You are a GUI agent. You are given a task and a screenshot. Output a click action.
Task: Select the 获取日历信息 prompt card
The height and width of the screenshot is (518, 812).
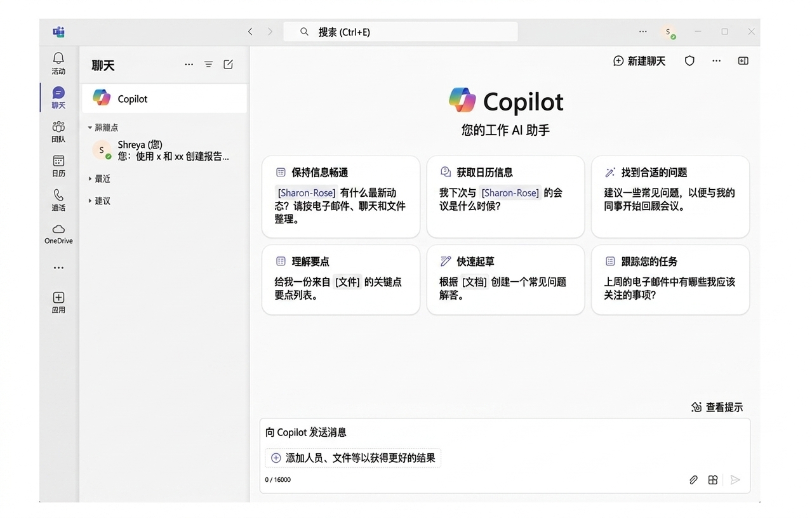pyautogui.click(x=505, y=197)
